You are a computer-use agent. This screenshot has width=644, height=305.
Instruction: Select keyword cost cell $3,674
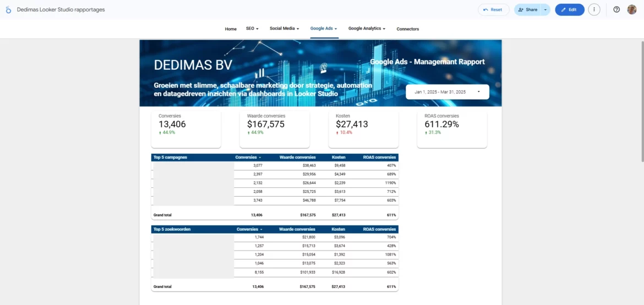[339, 246]
